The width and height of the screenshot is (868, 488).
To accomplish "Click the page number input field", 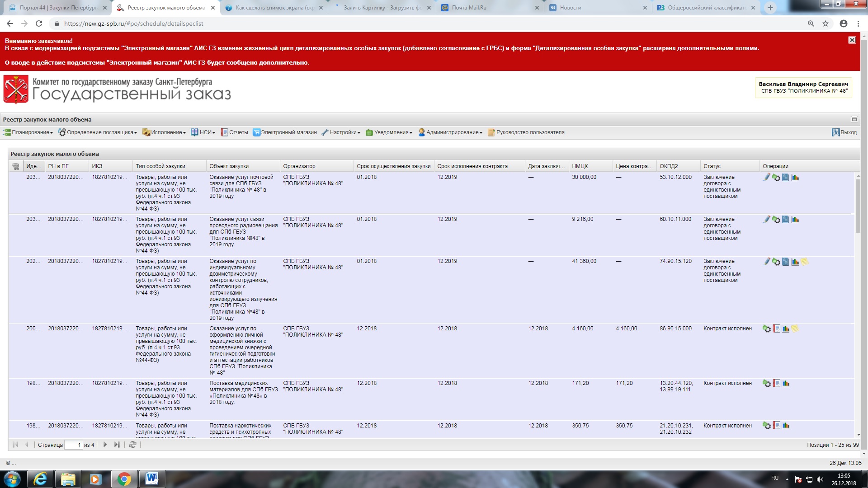I will [x=74, y=445].
